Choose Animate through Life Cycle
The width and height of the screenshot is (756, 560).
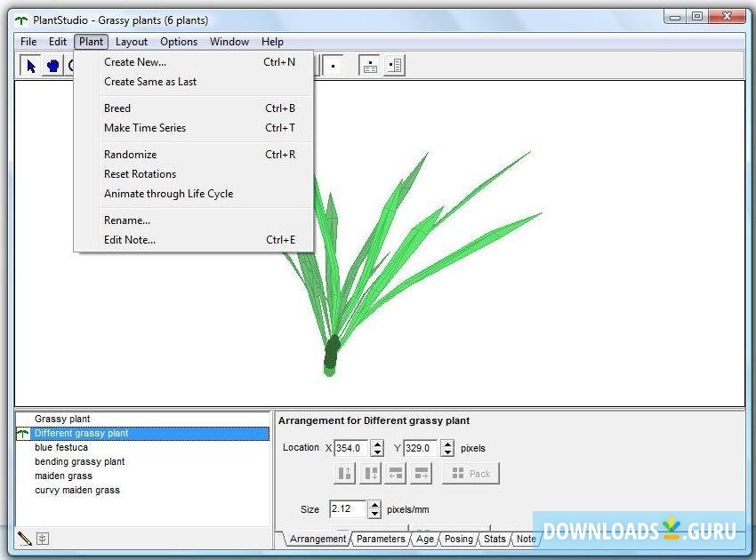[x=194, y=194]
